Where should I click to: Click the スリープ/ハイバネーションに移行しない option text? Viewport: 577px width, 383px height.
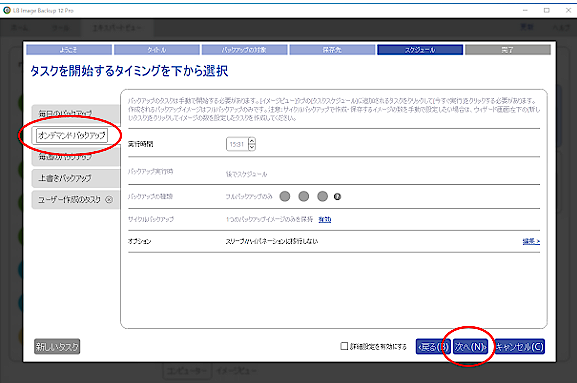click(272, 241)
